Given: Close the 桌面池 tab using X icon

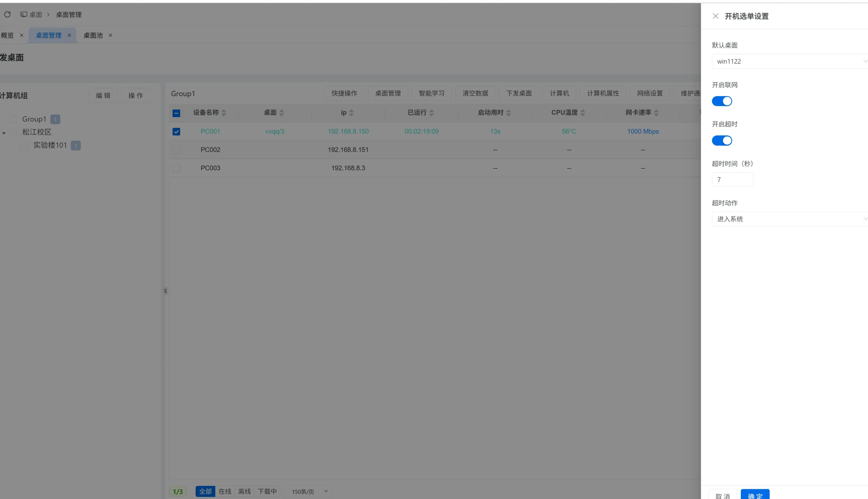Looking at the screenshot, I should (111, 35).
